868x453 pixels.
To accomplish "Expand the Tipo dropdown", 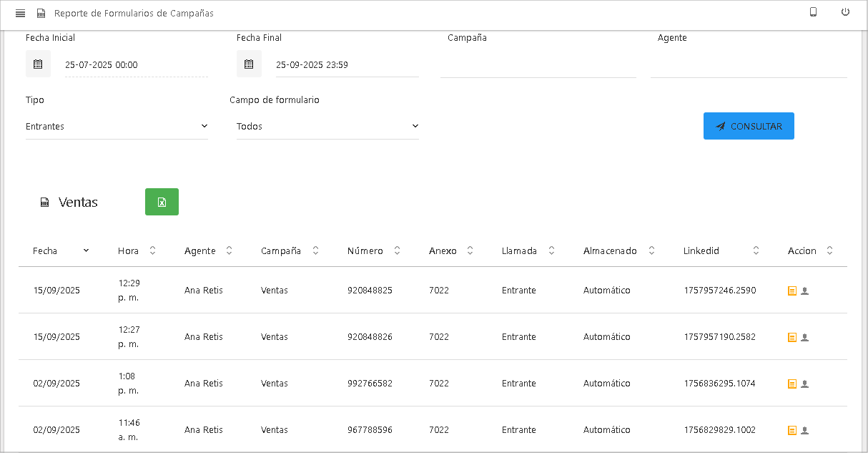I will 117,127.
